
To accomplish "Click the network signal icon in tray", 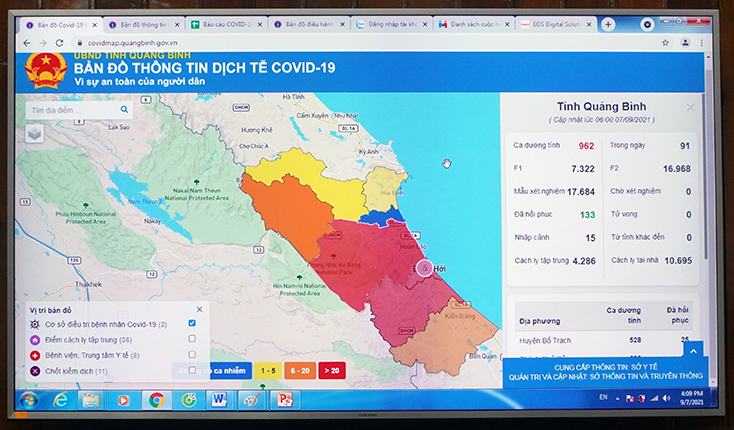I will [654, 398].
